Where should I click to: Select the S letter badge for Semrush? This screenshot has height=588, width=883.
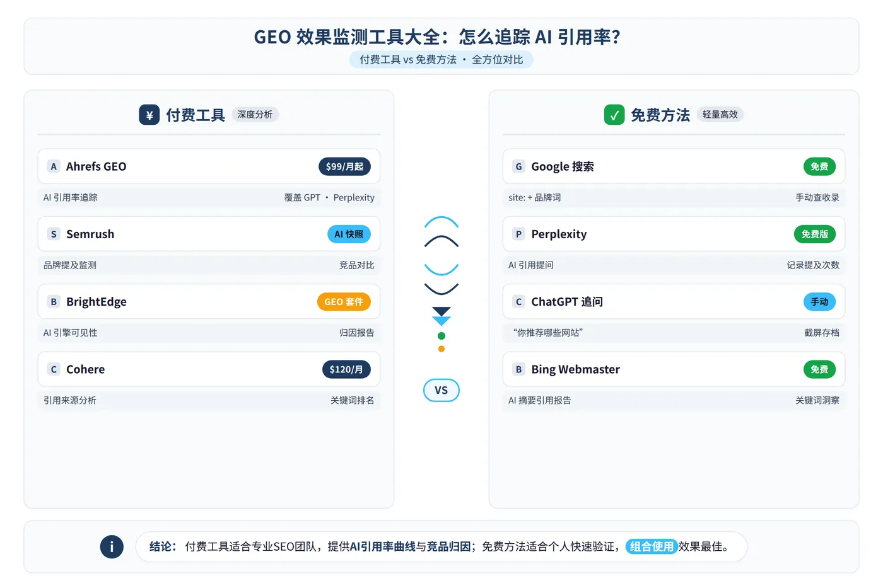[54, 234]
